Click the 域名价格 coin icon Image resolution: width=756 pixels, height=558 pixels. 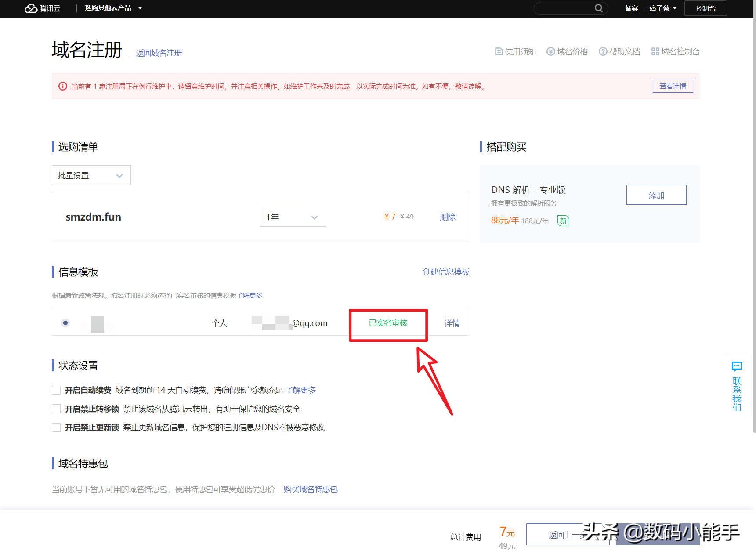tap(550, 51)
